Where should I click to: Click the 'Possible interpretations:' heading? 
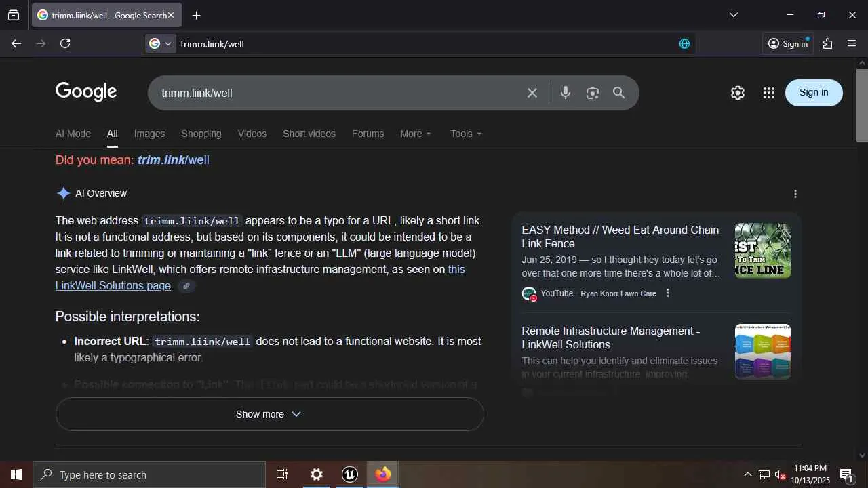click(x=127, y=317)
